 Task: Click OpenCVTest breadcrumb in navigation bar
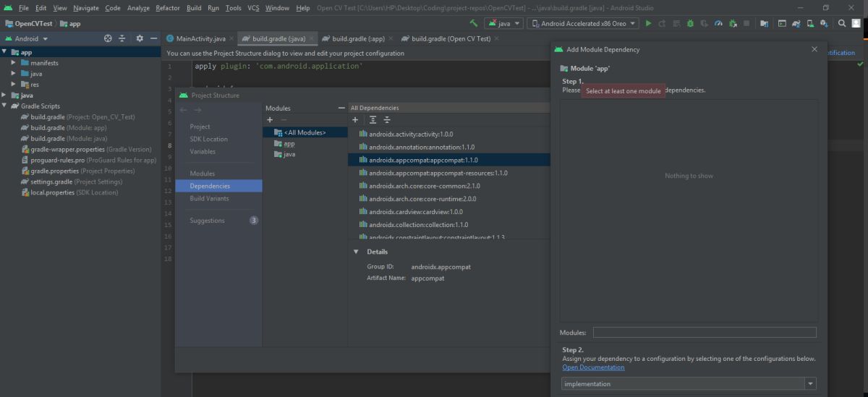coord(28,23)
